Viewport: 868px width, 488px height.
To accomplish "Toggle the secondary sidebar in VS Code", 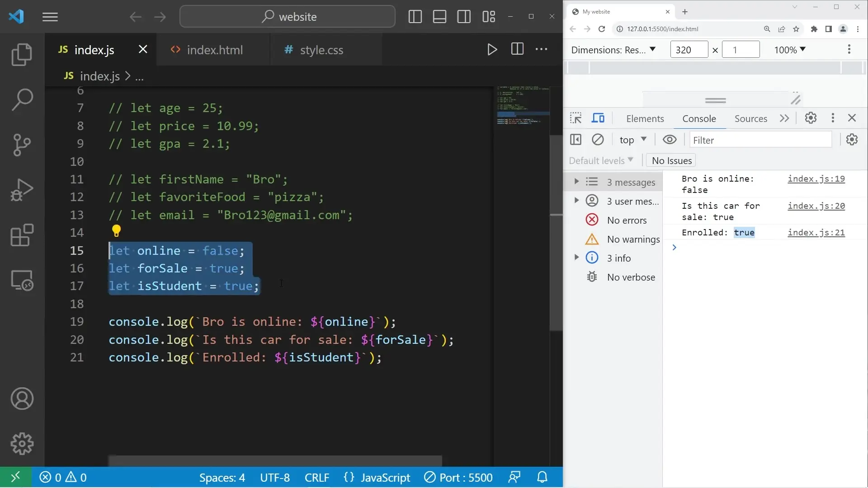I will (x=464, y=17).
